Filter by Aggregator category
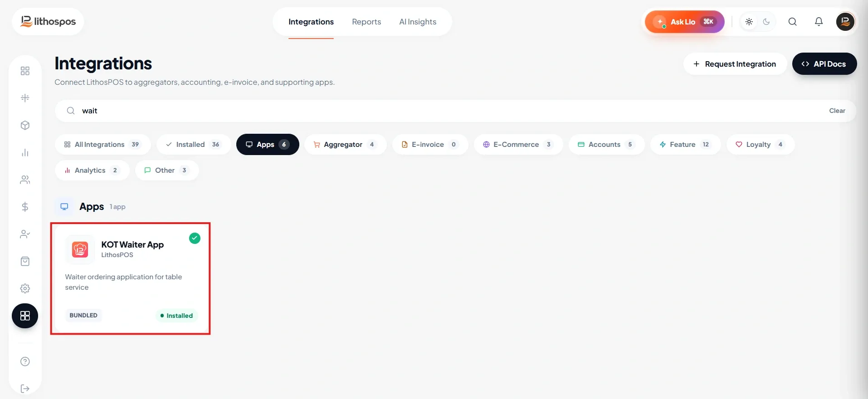Image resolution: width=868 pixels, height=399 pixels. (346, 145)
